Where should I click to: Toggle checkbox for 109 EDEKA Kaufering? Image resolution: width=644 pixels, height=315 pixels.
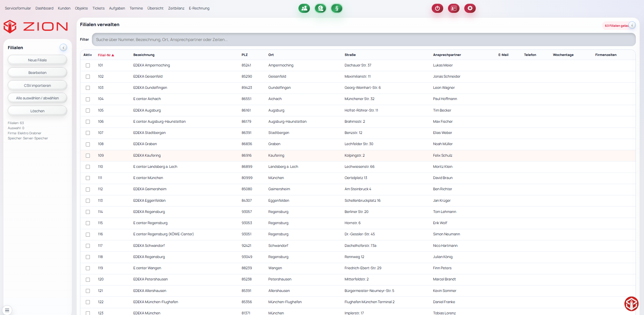pyautogui.click(x=88, y=156)
